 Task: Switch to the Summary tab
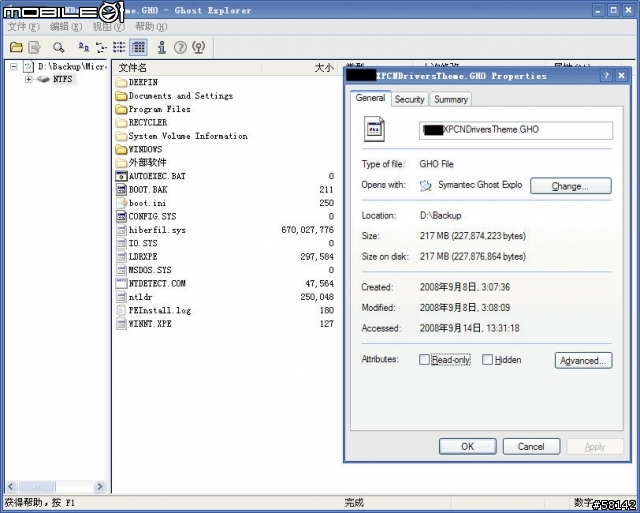click(451, 100)
